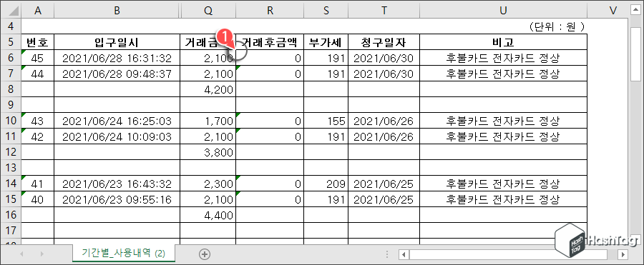Click cell 2021/06/28 09:48:37
This screenshot has width=644, height=265.
click(117, 74)
